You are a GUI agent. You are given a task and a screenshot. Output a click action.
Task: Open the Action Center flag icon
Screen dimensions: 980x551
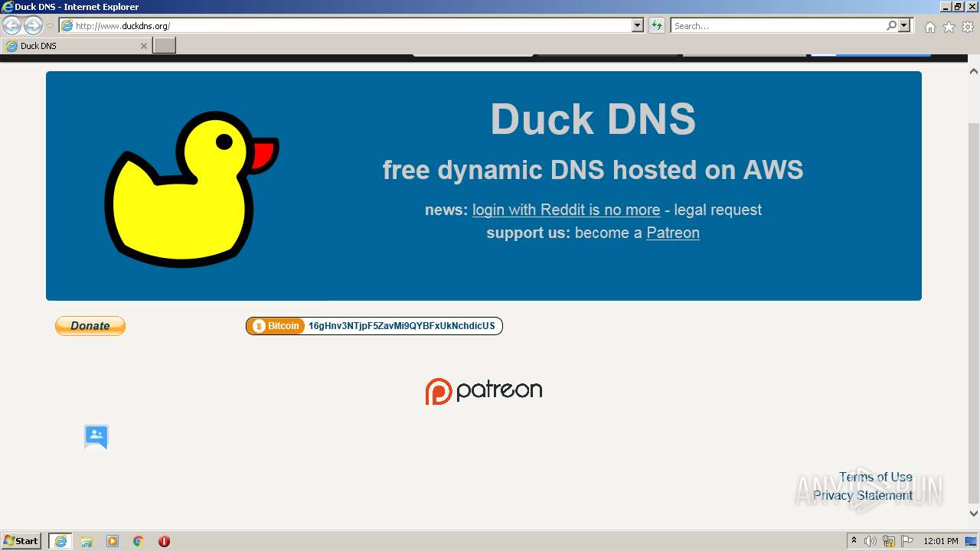[x=907, y=541]
